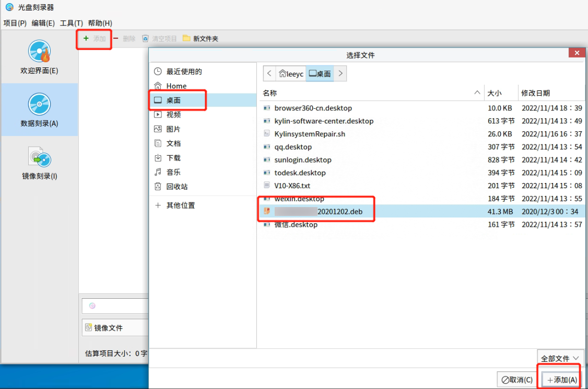Select file weixin.desktop

(x=422, y=198)
